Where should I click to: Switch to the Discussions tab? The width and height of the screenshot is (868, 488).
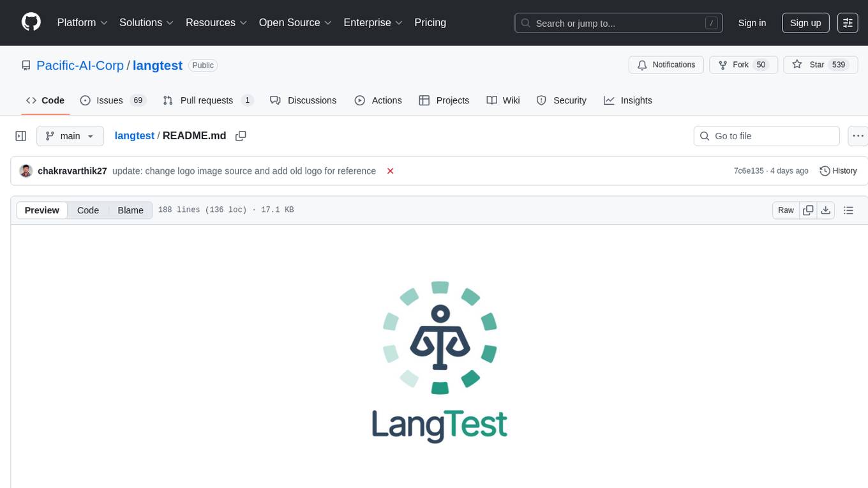point(303,100)
